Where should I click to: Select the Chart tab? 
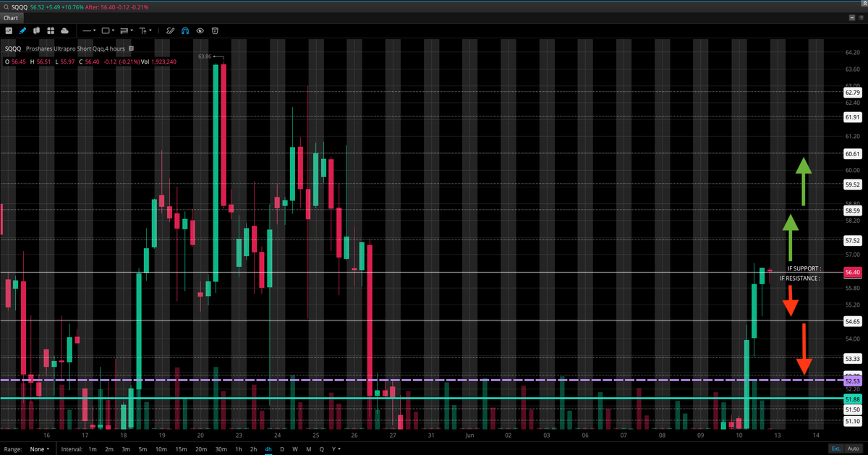11,17
